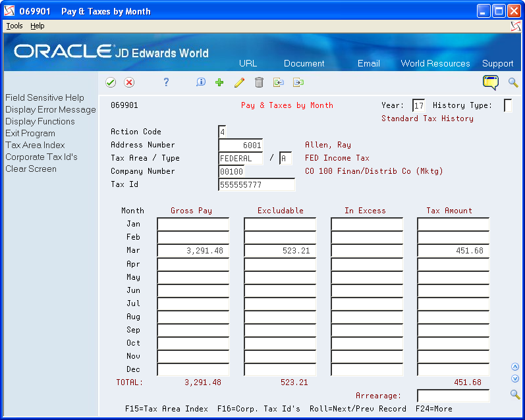The width and height of the screenshot is (525, 420).
Task: Click the trash can delete icon
Action: click(259, 82)
